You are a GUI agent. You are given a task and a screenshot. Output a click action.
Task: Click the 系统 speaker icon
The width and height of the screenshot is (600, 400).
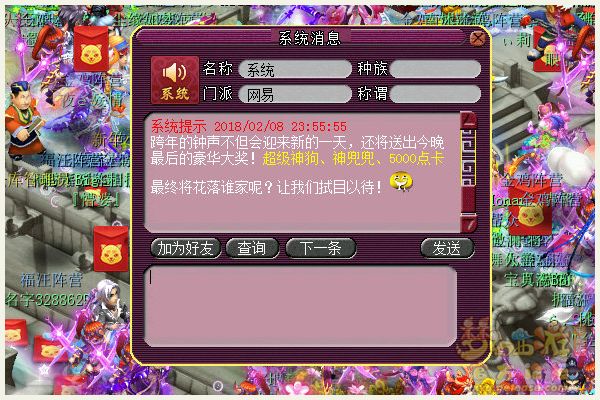(x=175, y=80)
